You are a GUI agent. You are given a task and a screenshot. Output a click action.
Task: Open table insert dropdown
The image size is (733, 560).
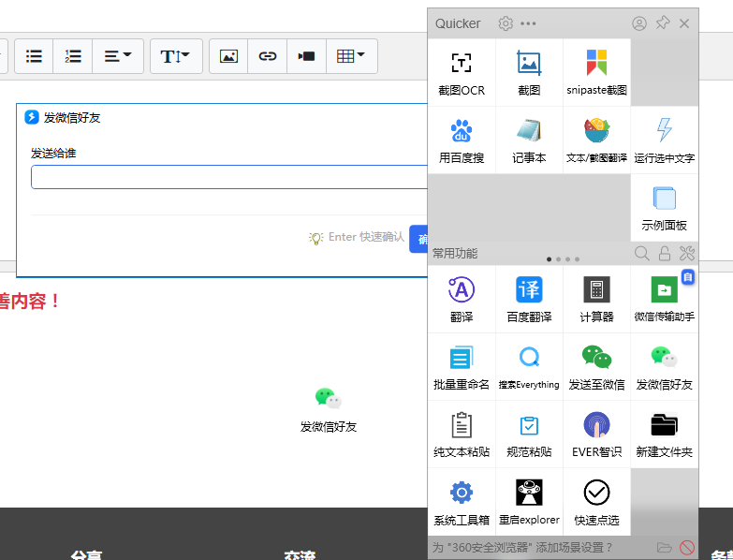coord(352,56)
